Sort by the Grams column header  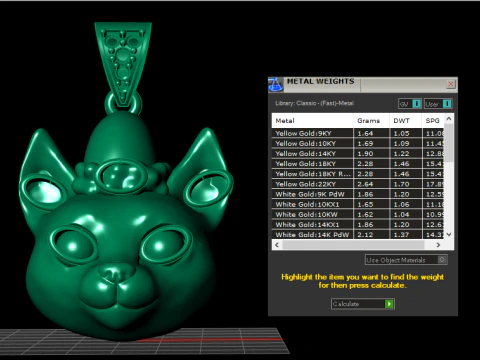pos(371,121)
